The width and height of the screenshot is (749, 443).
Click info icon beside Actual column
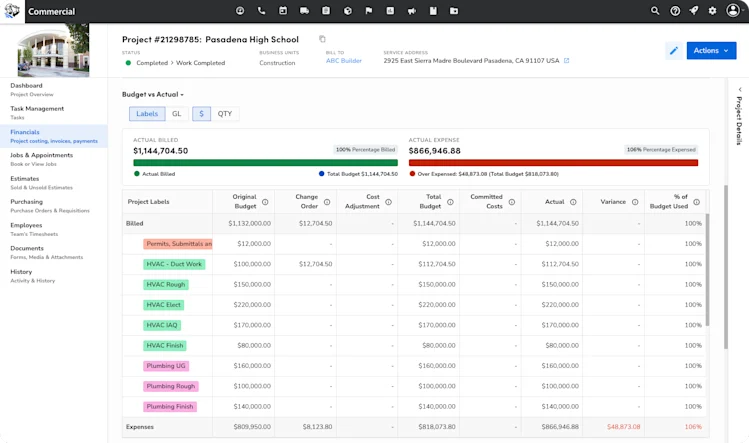573,202
